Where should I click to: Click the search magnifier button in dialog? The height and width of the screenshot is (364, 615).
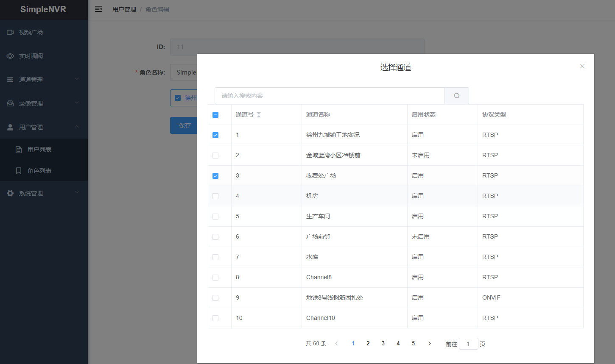(x=457, y=96)
